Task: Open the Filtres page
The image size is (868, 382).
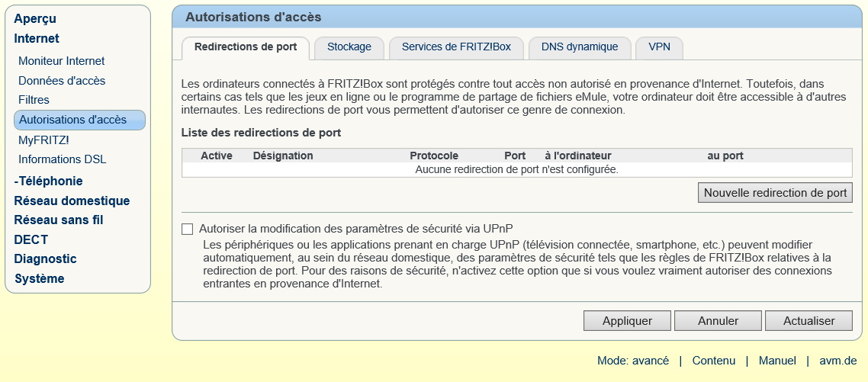Action: click(34, 100)
